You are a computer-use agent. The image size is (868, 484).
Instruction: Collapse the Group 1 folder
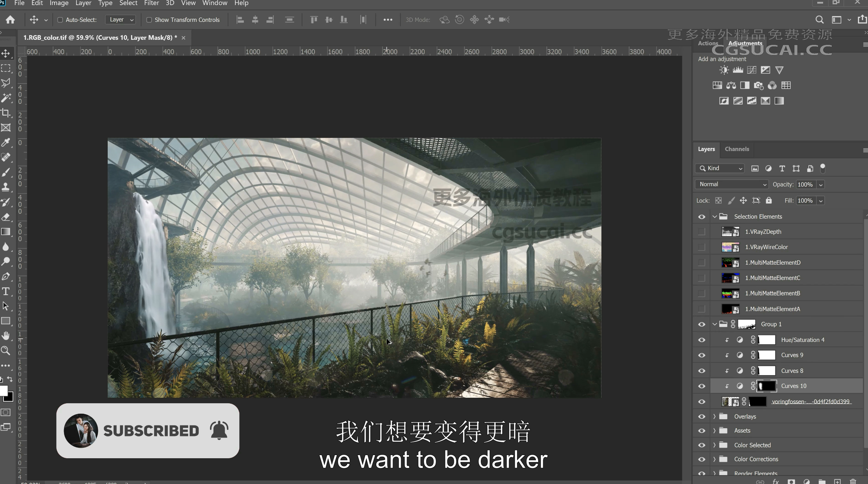click(x=715, y=324)
